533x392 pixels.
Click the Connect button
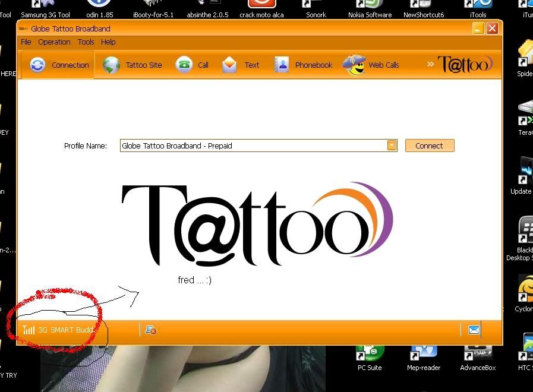(430, 146)
